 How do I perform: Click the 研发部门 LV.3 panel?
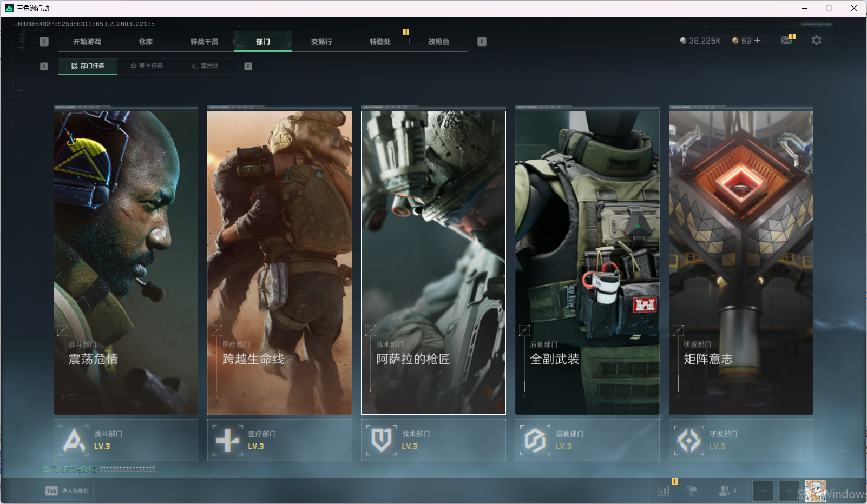pyautogui.click(x=741, y=440)
